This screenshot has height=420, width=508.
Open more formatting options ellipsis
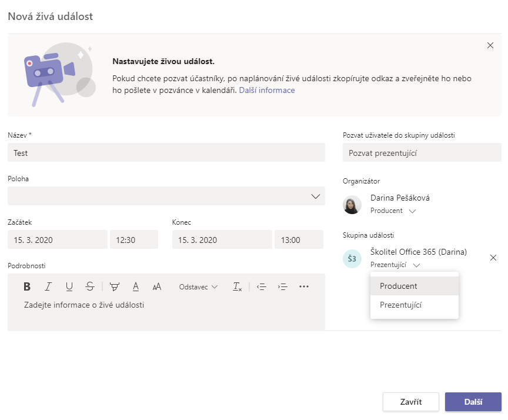coord(304,286)
